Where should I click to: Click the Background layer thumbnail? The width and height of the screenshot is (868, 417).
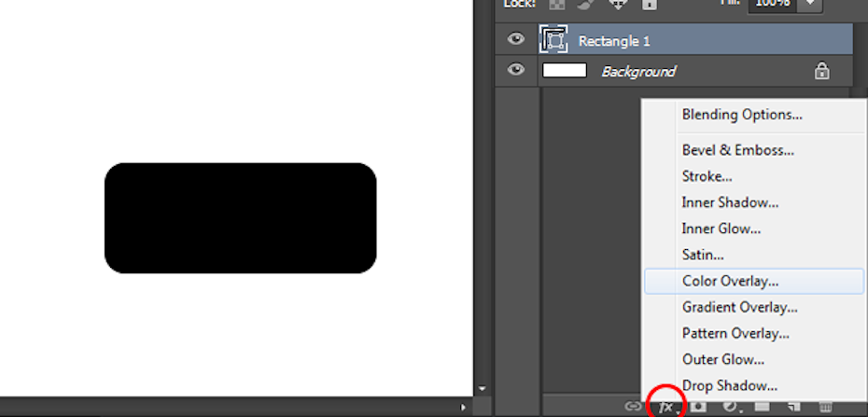coord(565,71)
